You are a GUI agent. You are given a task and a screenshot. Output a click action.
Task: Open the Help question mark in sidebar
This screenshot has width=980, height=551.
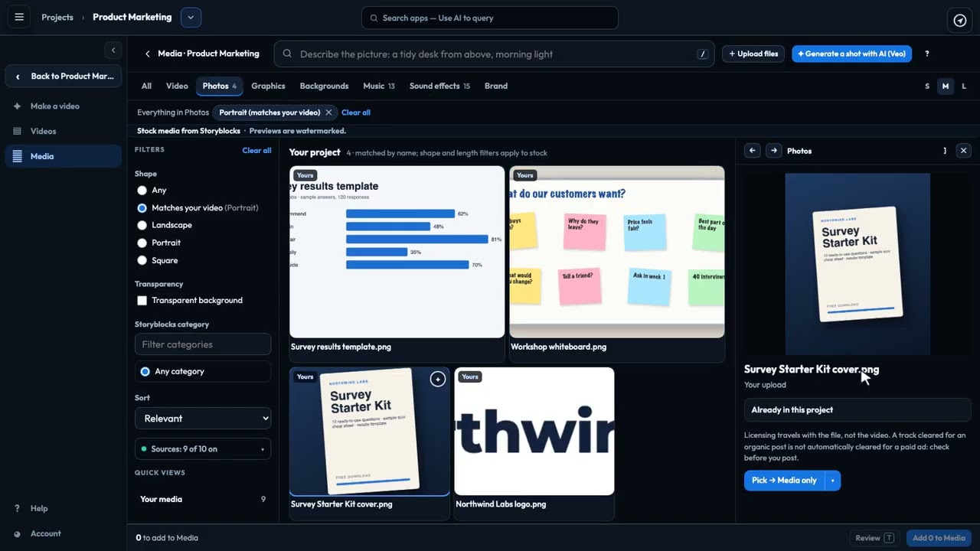(18, 508)
